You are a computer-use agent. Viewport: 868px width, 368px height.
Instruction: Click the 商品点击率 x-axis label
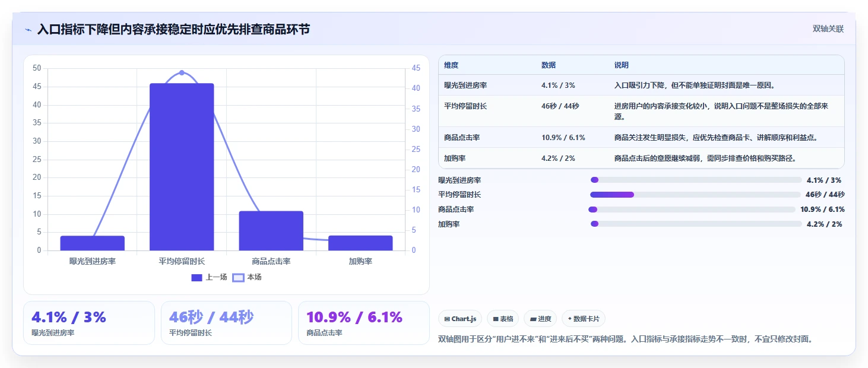click(271, 262)
